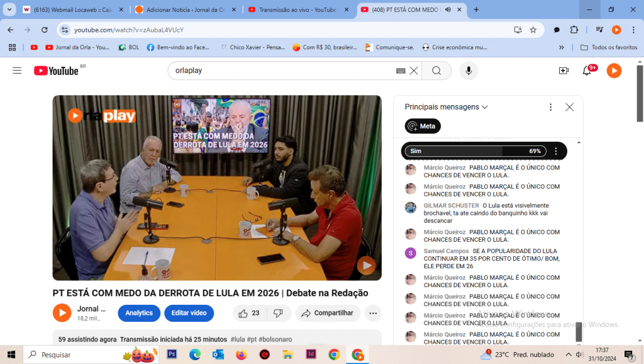This screenshot has width=644, height=364.
Task: Click Samuel Campos username in chat
Action: (x=446, y=251)
